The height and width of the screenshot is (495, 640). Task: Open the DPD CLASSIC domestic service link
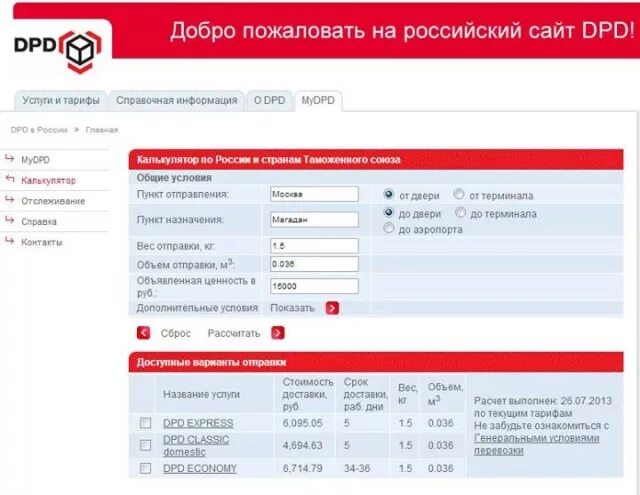[x=196, y=446]
